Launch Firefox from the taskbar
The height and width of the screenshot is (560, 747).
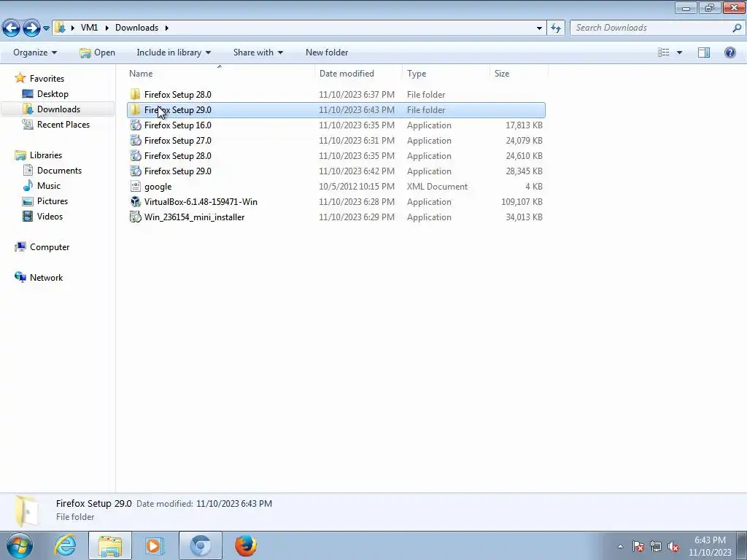246,545
